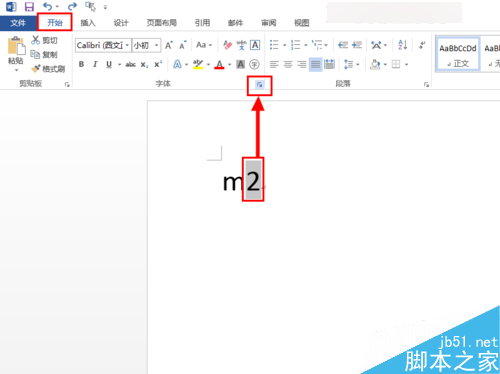Toggle character shading
This screenshot has width=500, height=374.
241,64
